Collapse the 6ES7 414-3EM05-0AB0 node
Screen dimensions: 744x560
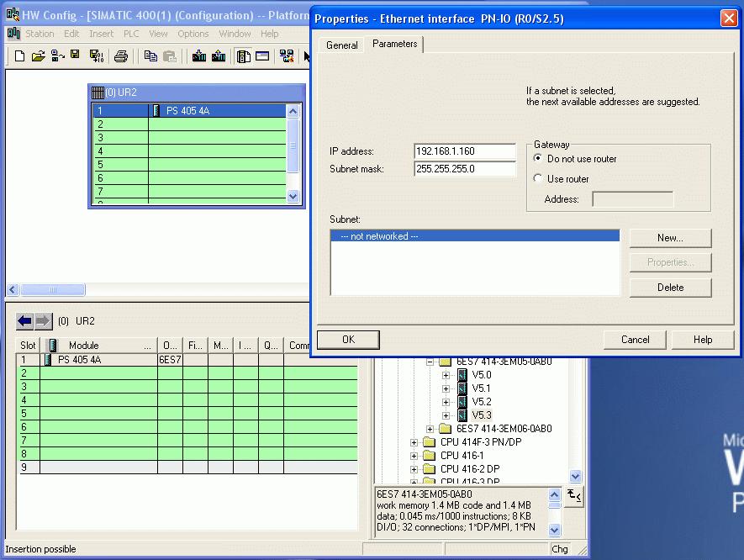click(430, 362)
